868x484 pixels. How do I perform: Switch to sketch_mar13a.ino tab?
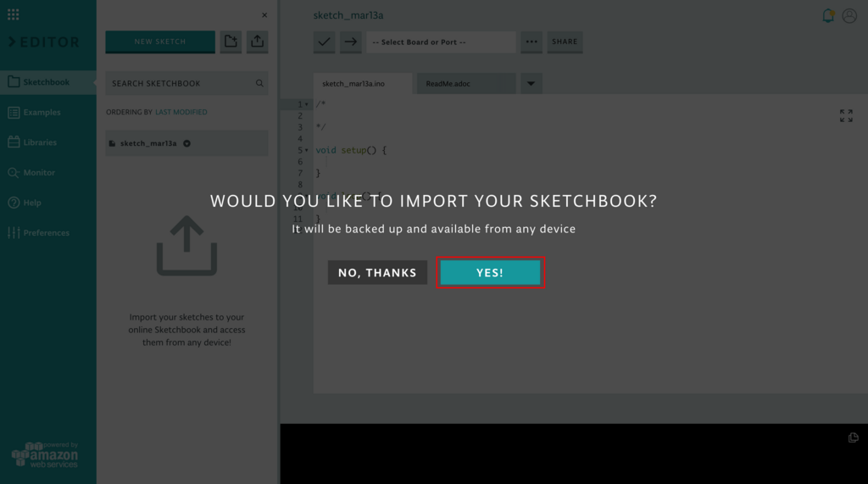coord(363,84)
